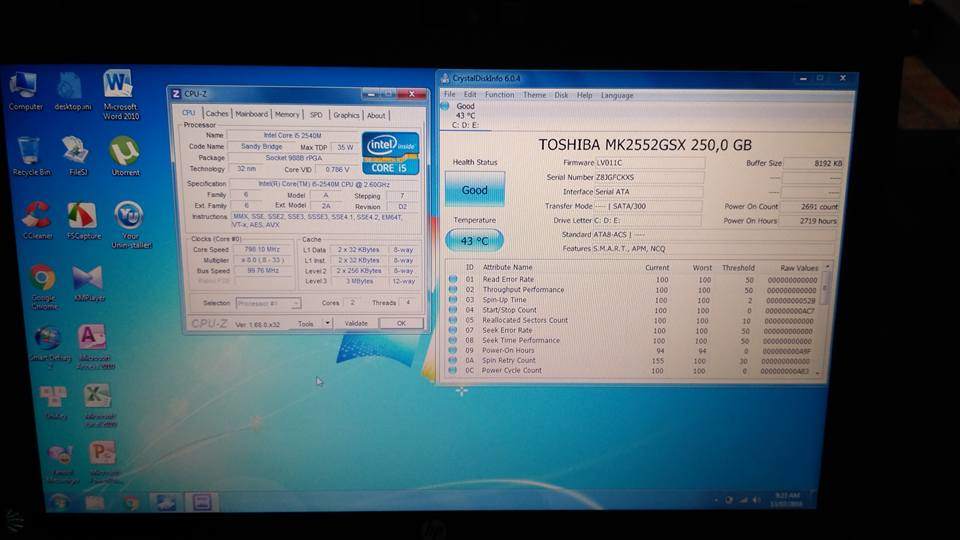Launch FSCapture from the desktop
Image resolution: width=960 pixels, height=540 pixels.
pos(83,220)
